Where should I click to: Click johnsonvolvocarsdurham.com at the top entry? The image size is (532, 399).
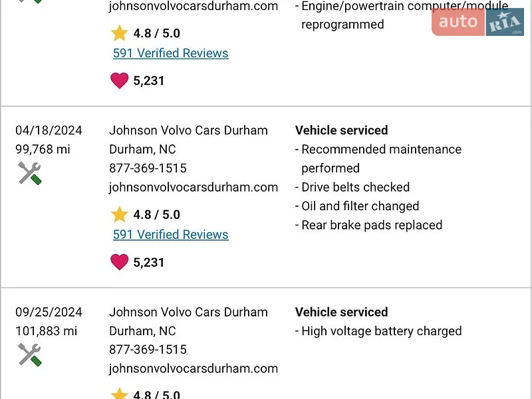point(194,6)
